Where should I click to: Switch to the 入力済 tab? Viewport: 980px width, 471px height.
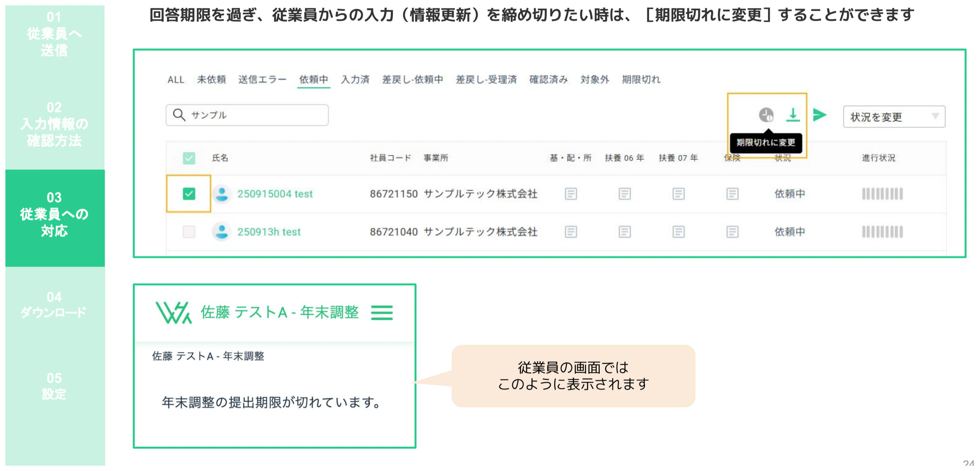355,80
